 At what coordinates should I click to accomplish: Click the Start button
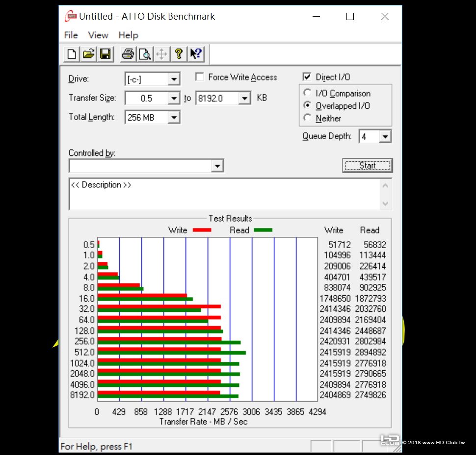point(368,166)
